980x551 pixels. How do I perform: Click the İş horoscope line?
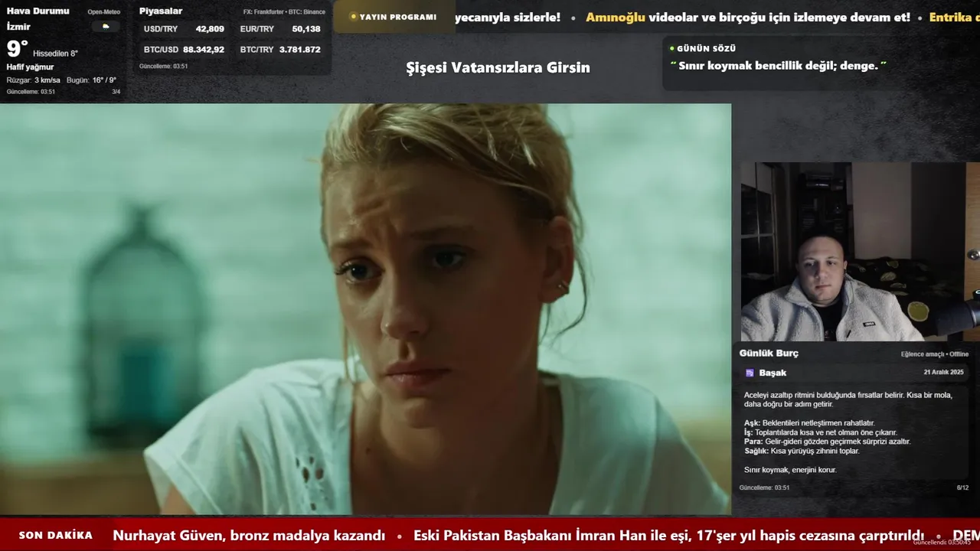(821, 432)
